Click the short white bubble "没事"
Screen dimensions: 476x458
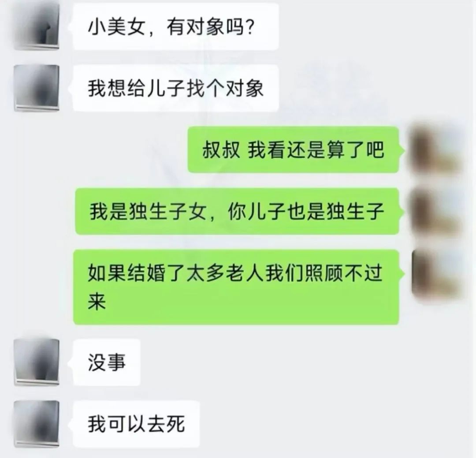(107, 362)
